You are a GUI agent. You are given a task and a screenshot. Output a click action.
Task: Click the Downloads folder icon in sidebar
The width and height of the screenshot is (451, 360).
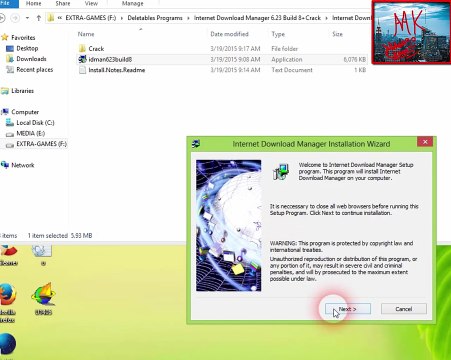pos(10,59)
